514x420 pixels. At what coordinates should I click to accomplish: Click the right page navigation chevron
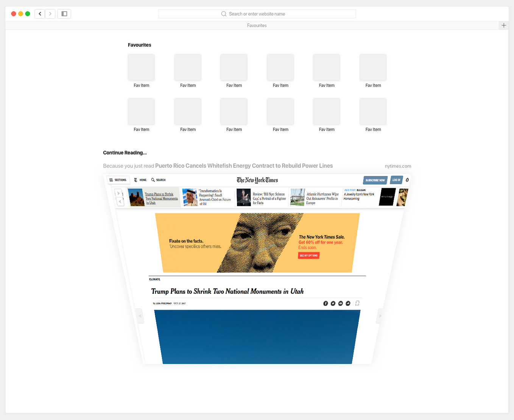380,315
